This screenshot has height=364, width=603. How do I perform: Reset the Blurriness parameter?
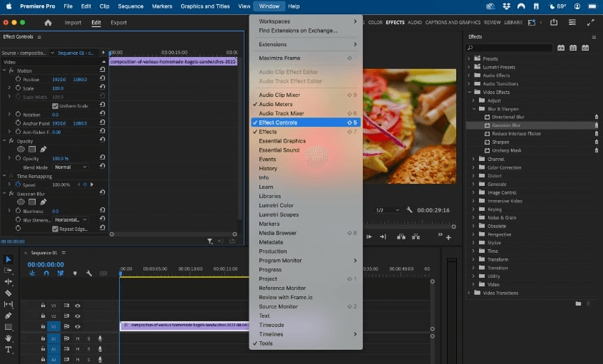tap(103, 212)
